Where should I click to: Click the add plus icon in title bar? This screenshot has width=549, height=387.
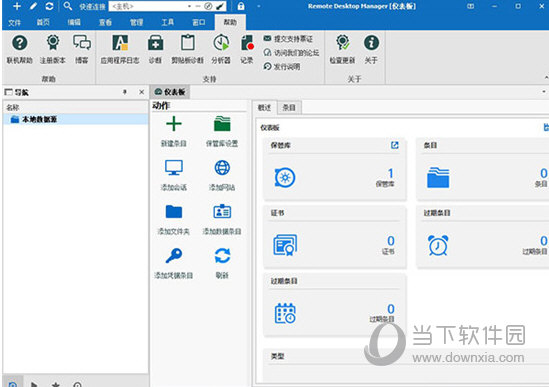(17, 6)
